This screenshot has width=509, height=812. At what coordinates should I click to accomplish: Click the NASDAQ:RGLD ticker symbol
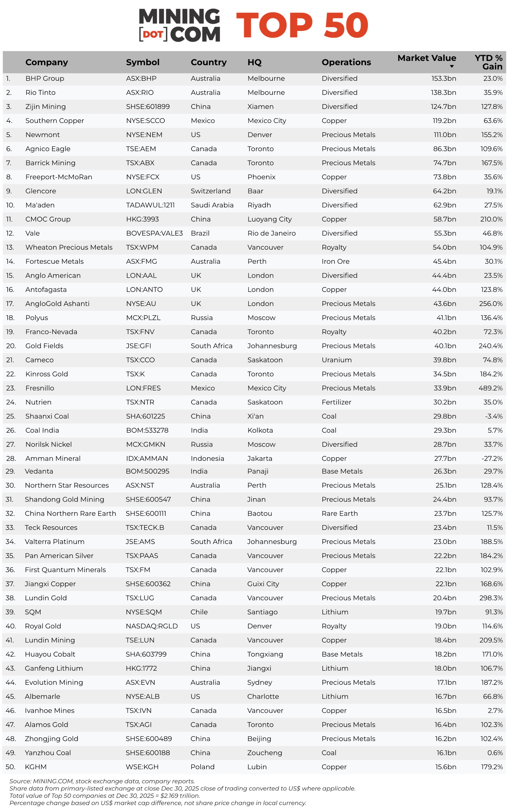click(x=152, y=626)
